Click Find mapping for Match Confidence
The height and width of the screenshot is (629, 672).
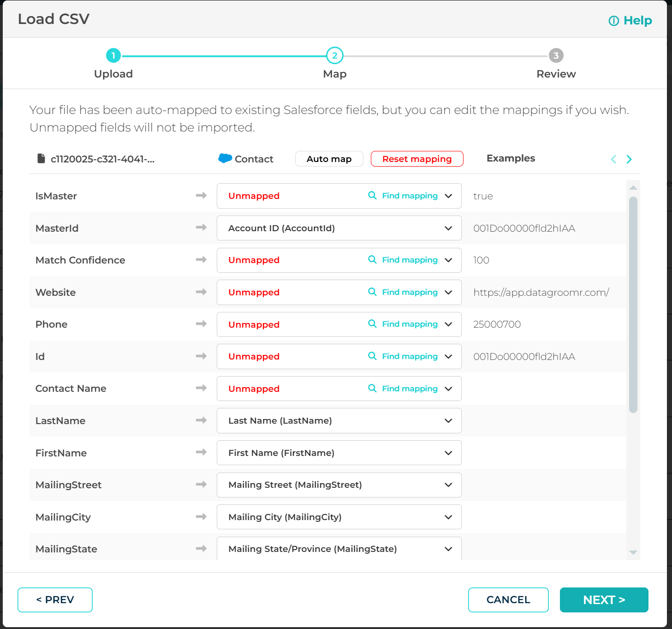[410, 260]
